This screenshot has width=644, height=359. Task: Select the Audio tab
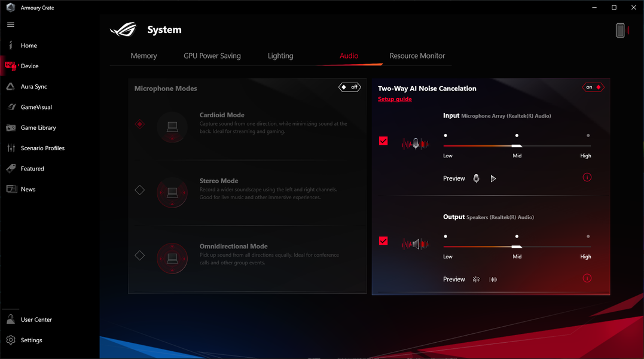tap(349, 56)
